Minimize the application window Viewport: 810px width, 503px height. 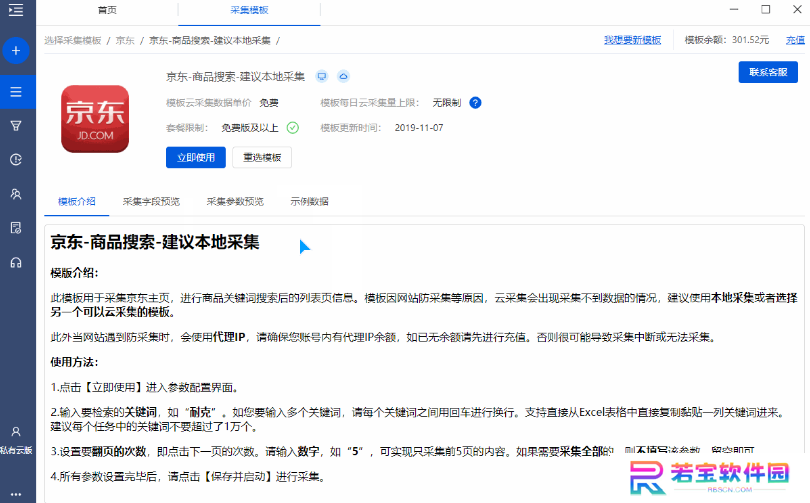tap(734, 9)
